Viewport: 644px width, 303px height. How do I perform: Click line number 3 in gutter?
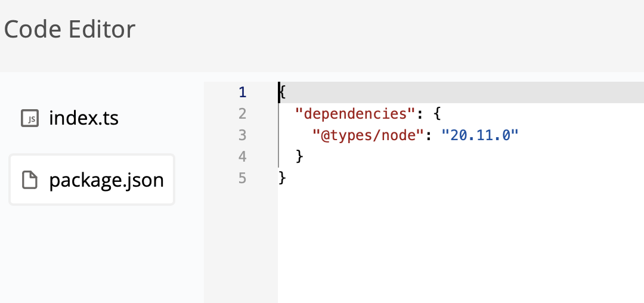pos(242,135)
